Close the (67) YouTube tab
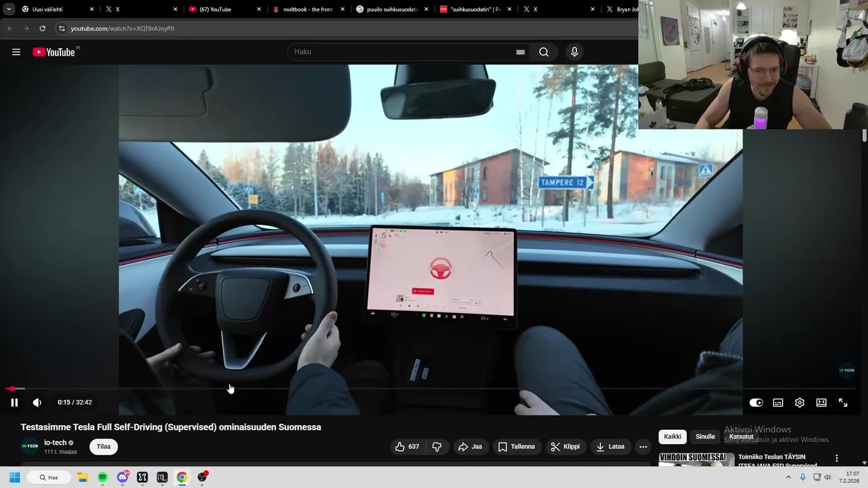The image size is (868, 488). pos(258,9)
